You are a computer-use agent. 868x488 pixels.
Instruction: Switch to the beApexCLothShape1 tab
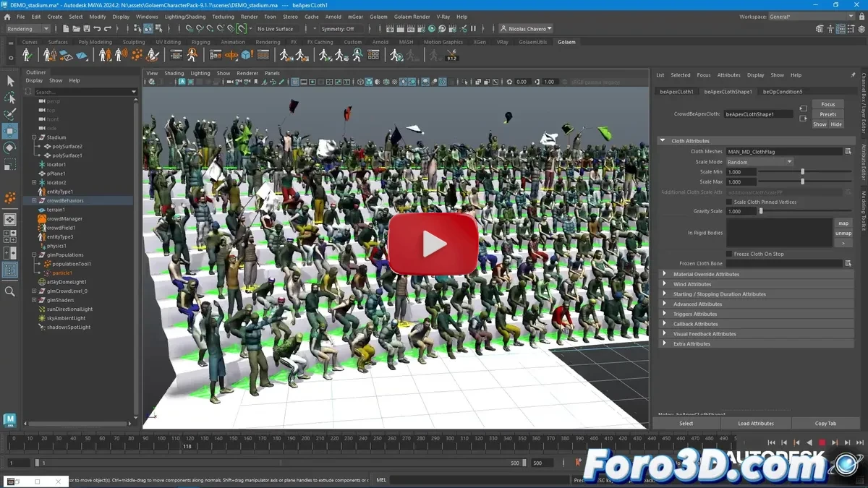point(728,92)
